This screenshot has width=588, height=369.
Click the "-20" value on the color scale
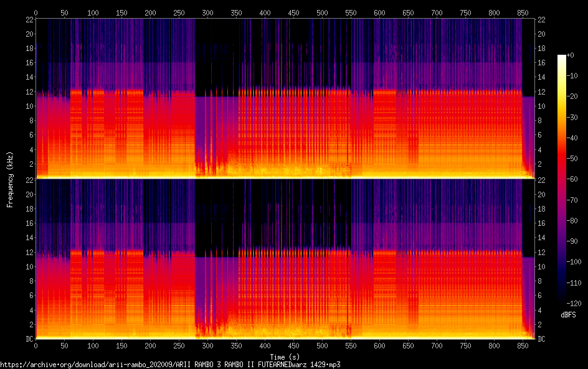pos(572,96)
